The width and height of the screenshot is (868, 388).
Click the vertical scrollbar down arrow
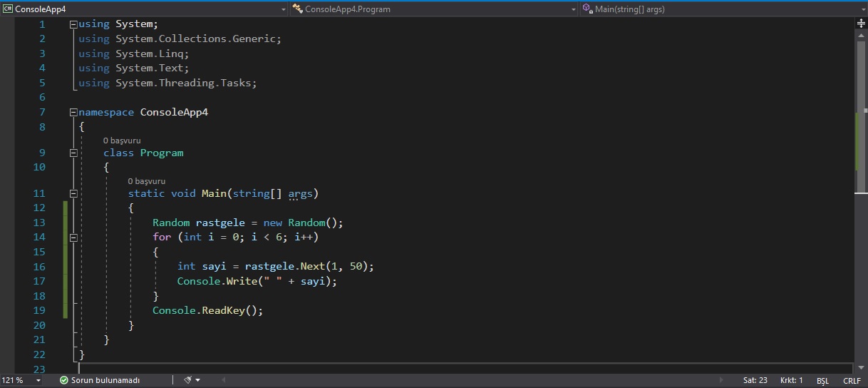[861, 368]
